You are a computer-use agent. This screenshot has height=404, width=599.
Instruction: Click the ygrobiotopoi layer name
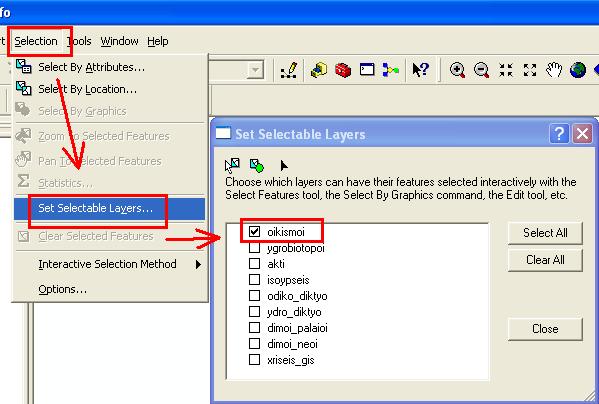tap(296, 248)
